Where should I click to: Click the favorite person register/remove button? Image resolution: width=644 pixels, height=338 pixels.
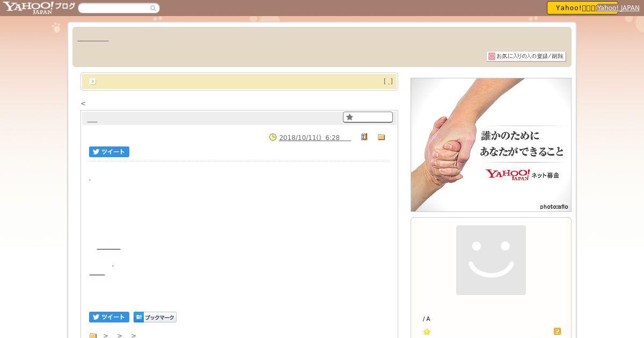(526, 56)
